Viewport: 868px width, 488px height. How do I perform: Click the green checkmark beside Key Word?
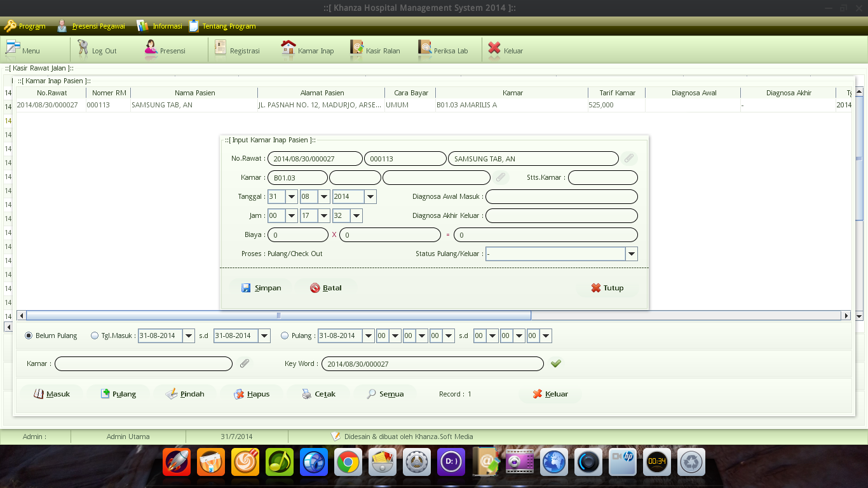coord(557,363)
